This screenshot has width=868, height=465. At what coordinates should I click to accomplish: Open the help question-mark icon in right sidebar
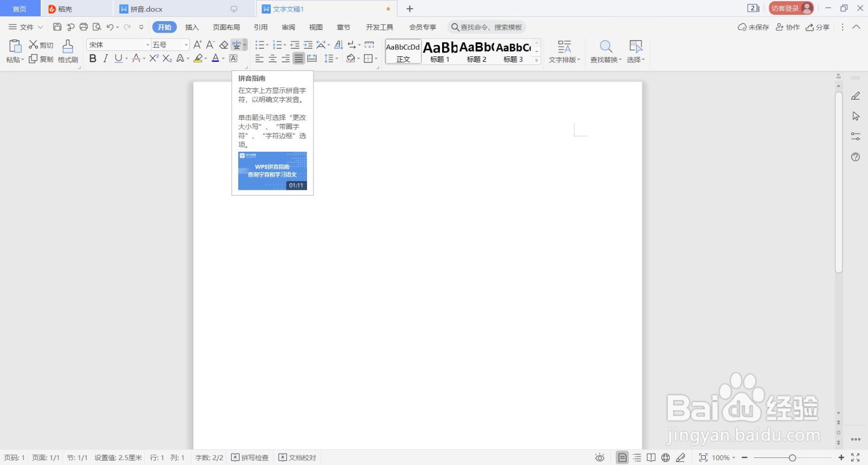coord(856,157)
